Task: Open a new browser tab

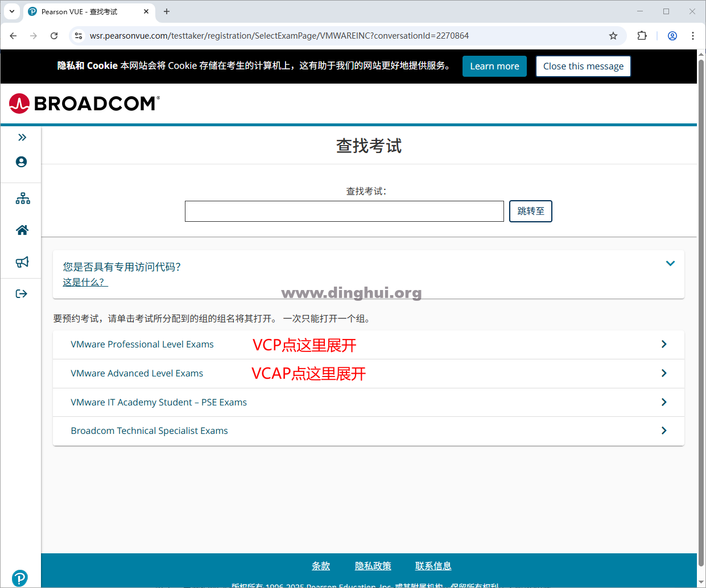Action: tap(167, 11)
